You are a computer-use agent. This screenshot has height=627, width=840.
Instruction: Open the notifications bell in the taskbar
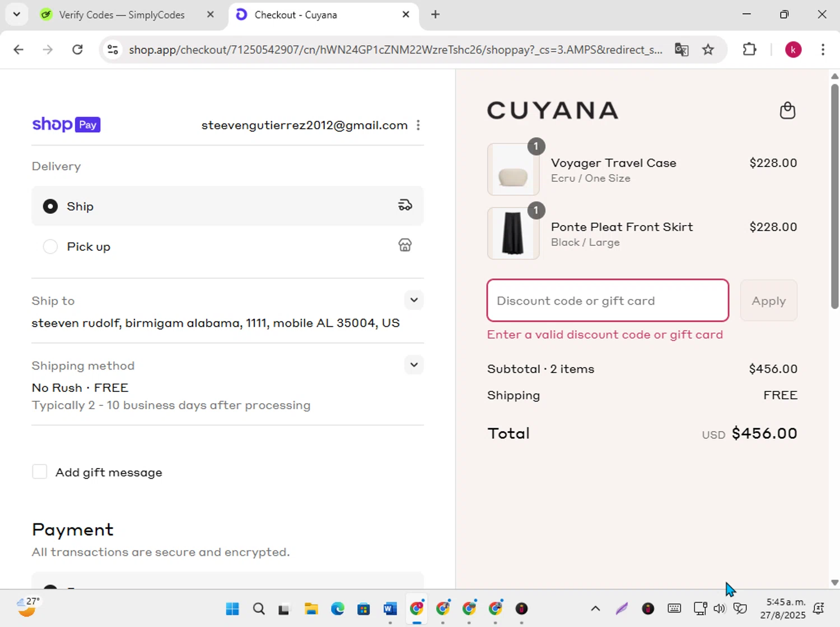pyautogui.click(x=819, y=609)
